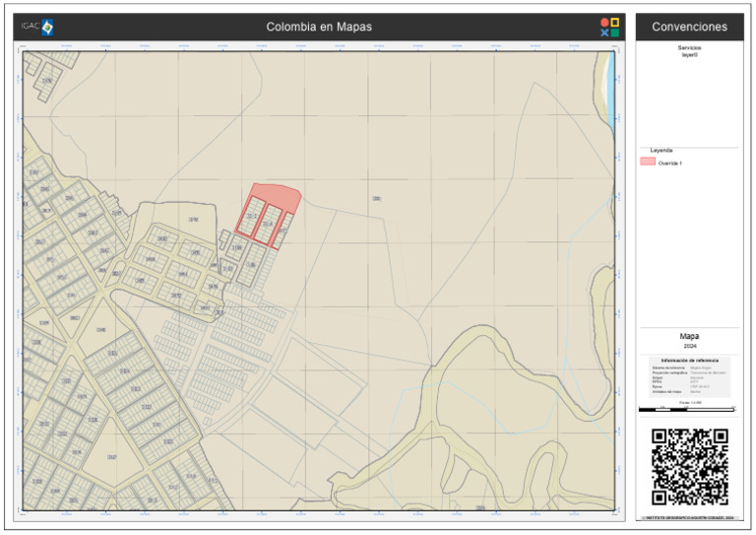
Task: Click the IGAC logo in the header
Action: (x=37, y=27)
